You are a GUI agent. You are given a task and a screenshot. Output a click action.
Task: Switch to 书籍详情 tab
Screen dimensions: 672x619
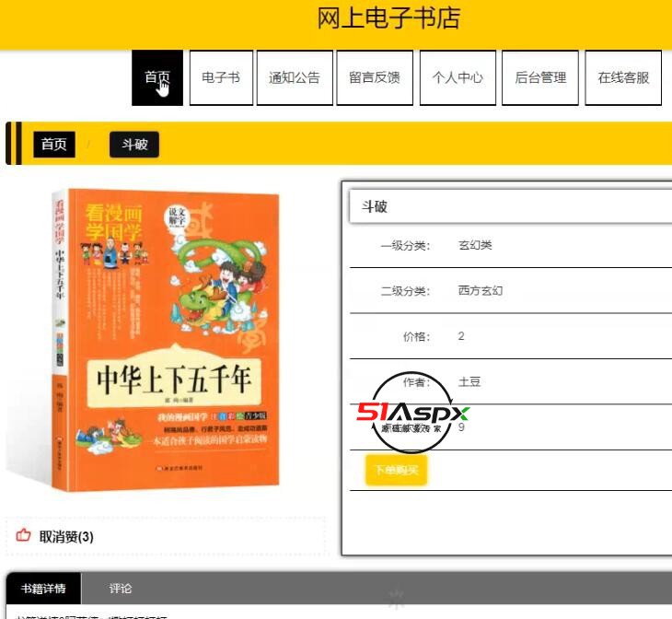[x=43, y=588]
